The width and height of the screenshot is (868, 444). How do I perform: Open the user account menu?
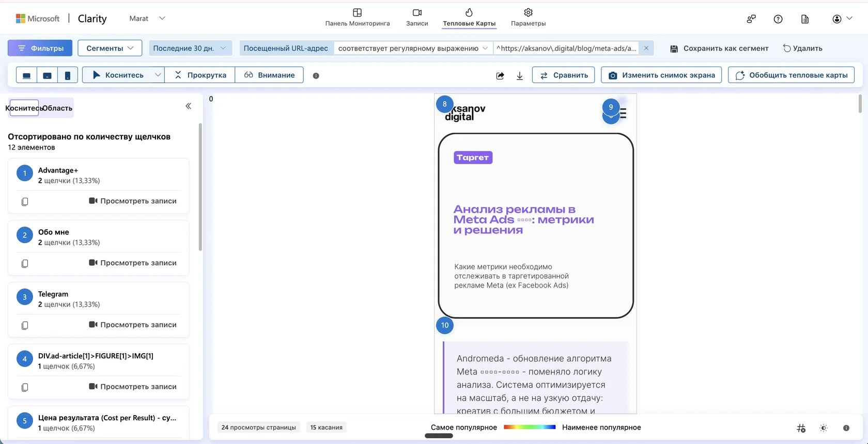click(842, 19)
